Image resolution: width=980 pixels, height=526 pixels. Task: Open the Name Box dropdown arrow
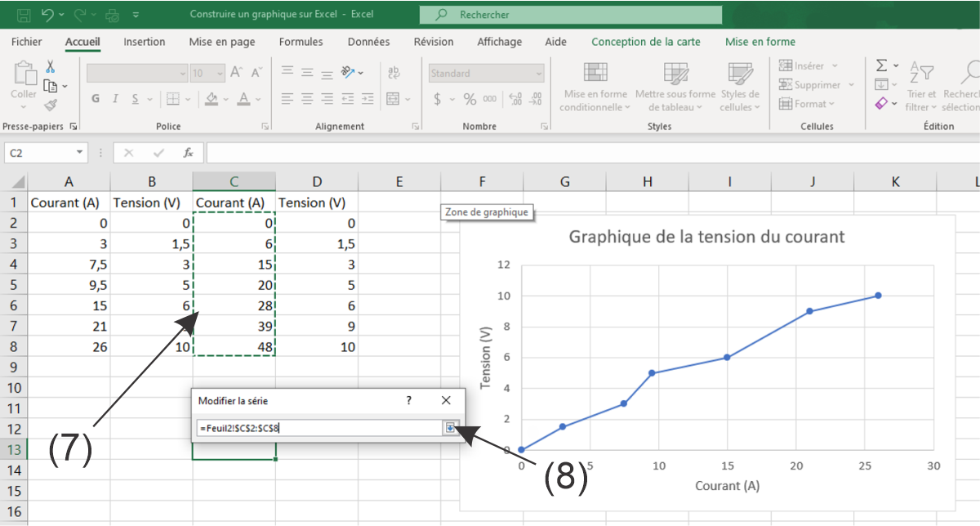tap(79, 153)
